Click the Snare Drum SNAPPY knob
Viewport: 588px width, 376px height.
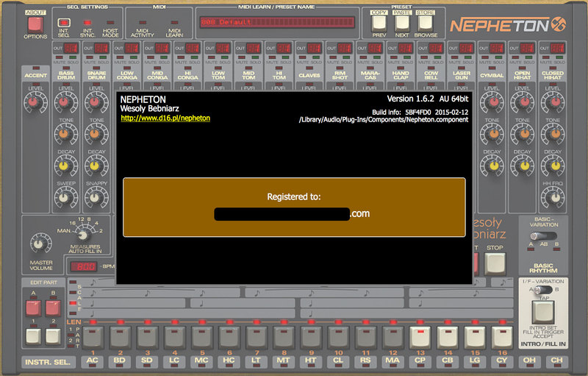(x=96, y=196)
